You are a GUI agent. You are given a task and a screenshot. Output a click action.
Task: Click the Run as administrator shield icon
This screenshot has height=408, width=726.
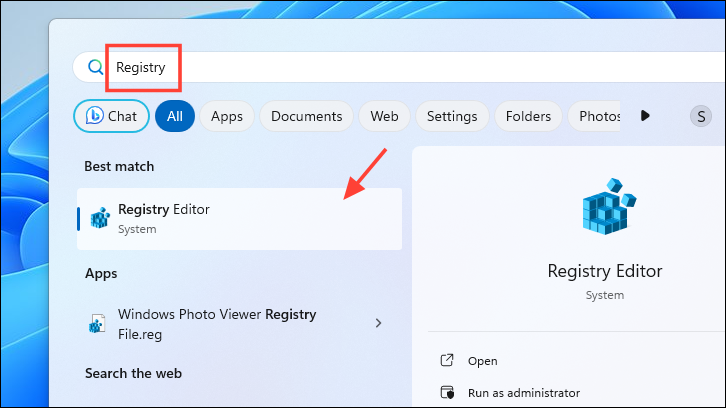(447, 392)
